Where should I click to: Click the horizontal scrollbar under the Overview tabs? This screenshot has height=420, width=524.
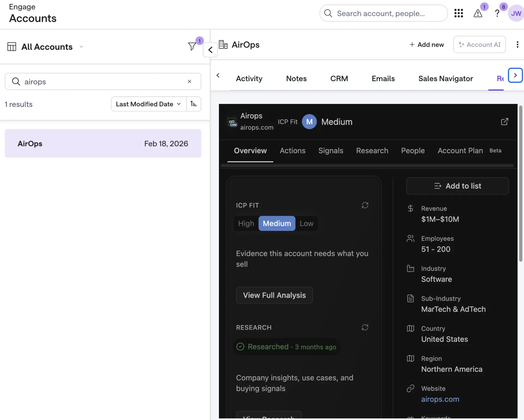pos(367,165)
